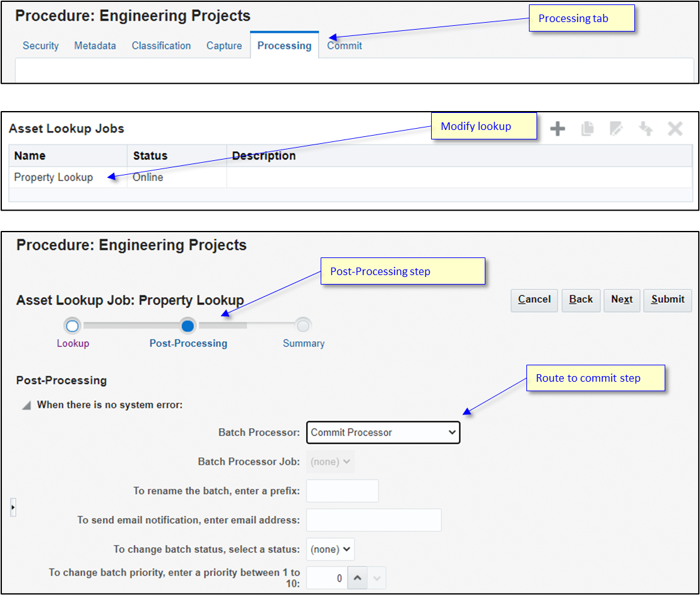Viewport: 700px width, 595px height.
Task: Click the import arrows icon beside Delete
Action: click(646, 128)
